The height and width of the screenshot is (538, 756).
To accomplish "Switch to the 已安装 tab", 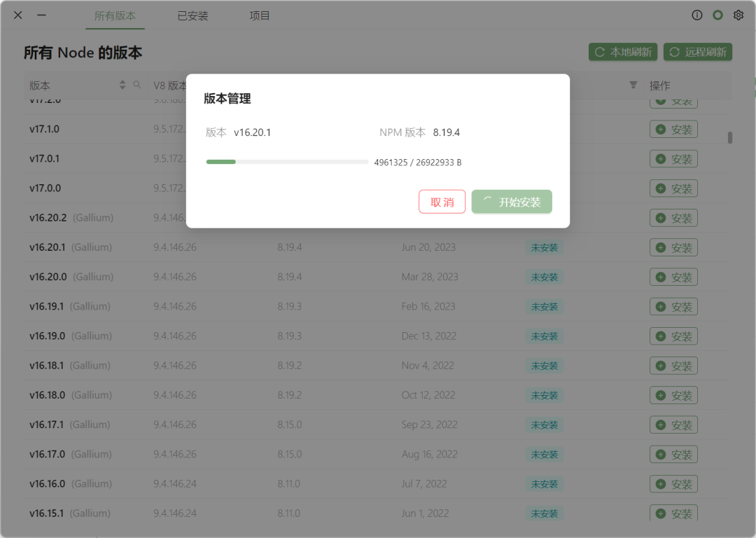I will 192,16.
